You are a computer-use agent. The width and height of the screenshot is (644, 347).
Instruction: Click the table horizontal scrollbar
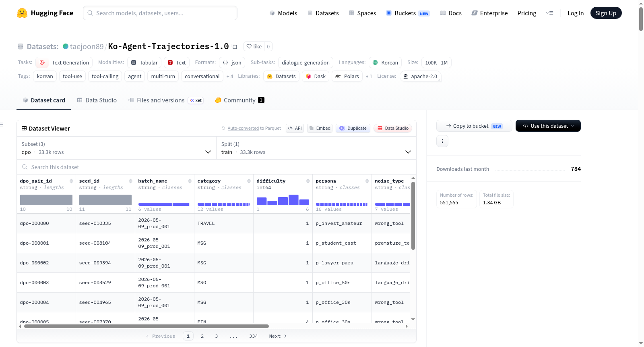point(147,326)
